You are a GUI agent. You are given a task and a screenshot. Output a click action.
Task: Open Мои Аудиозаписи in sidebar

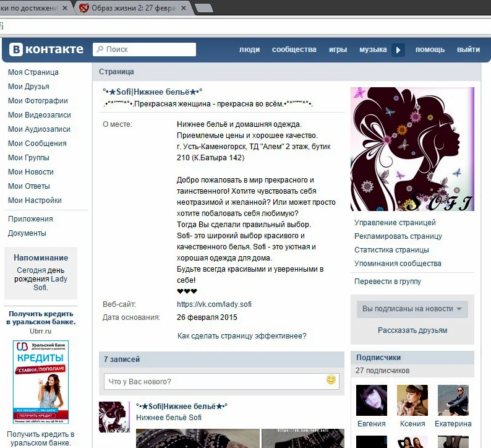(x=39, y=129)
